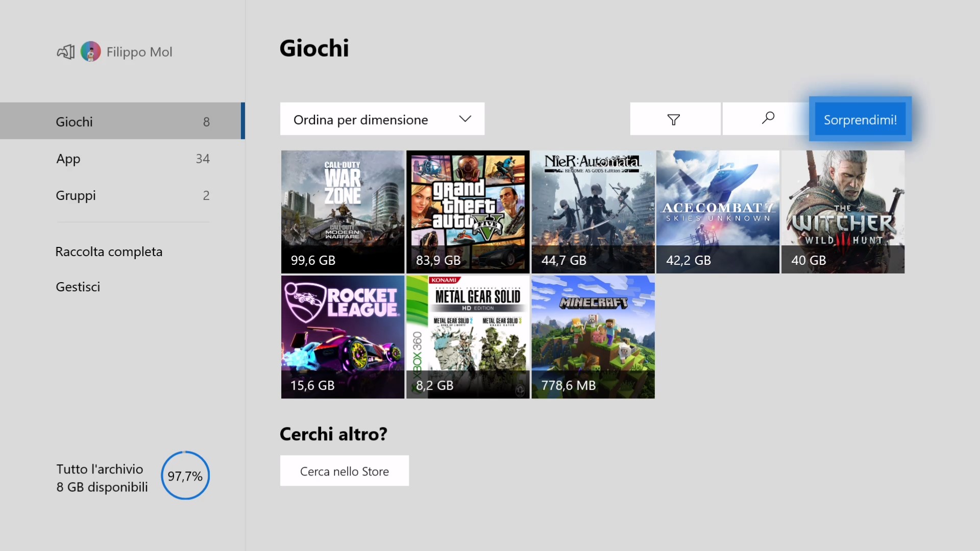Open Raccolta completa
980x551 pixels.
109,252
